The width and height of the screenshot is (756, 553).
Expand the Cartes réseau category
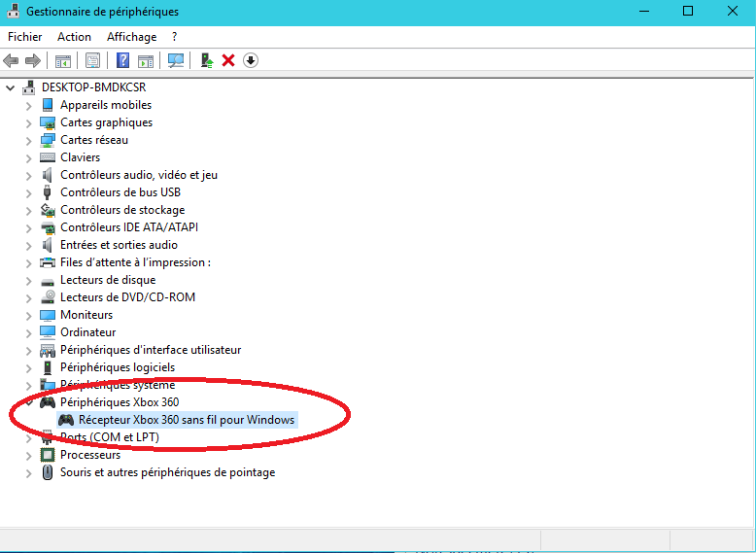point(29,140)
